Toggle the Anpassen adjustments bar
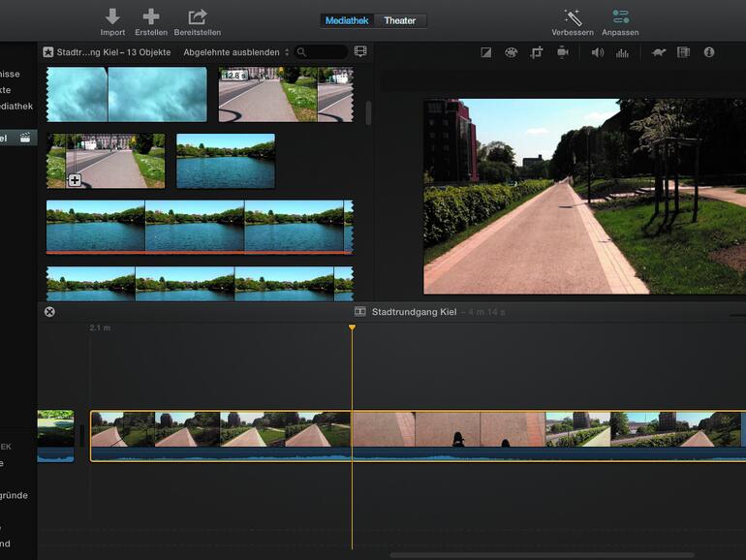 (x=620, y=17)
